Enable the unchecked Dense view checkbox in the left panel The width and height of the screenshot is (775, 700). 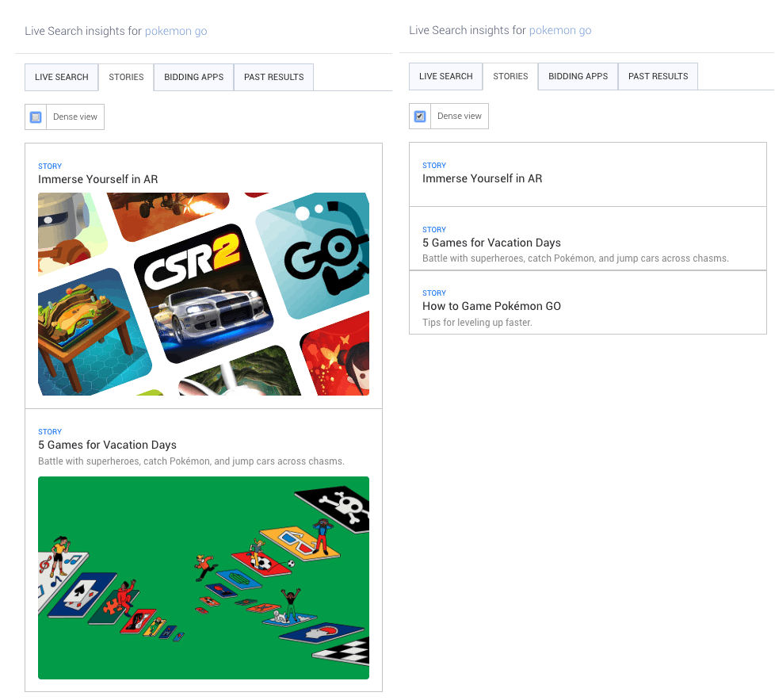pos(36,117)
